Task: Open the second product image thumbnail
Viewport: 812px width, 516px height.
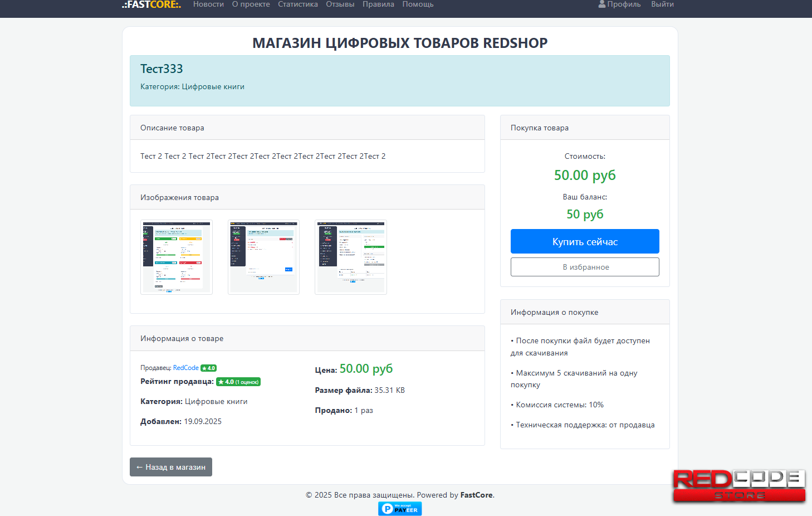Action: click(x=263, y=257)
